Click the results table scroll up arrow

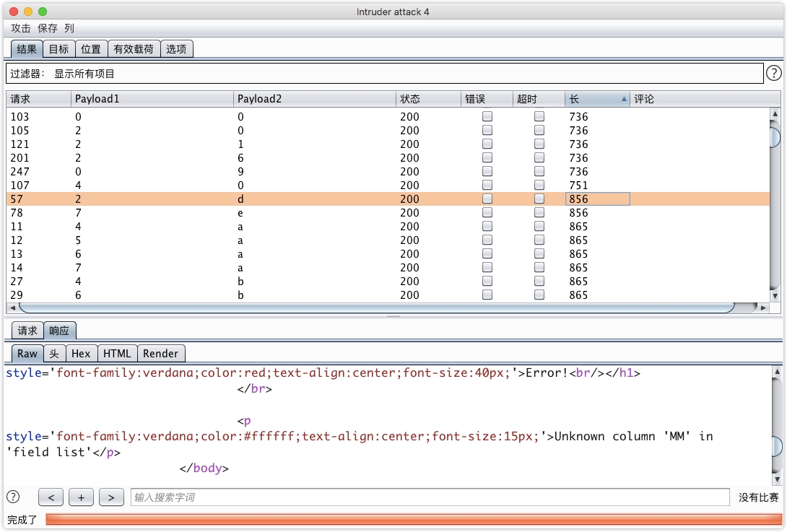[x=775, y=114]
